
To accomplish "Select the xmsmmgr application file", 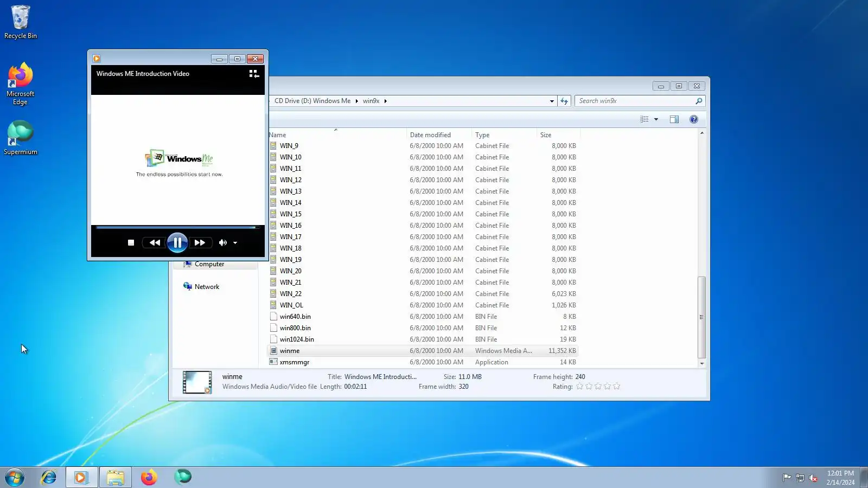I will point(423,362).
